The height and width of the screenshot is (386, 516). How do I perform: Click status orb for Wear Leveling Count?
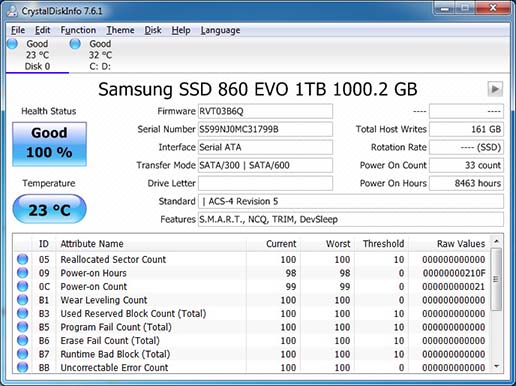[23, 300]
